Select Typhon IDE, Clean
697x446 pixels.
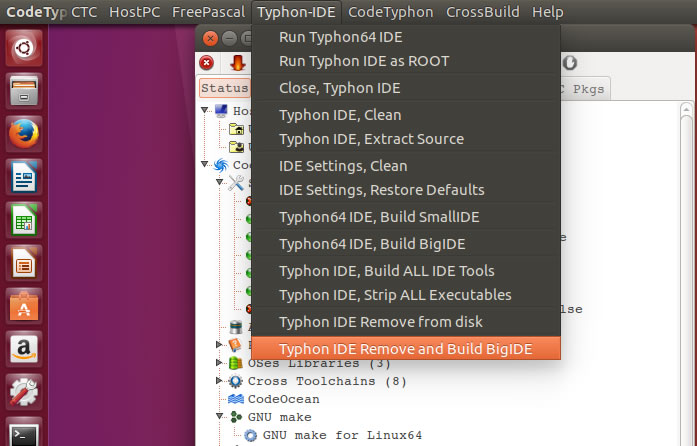[406, 115]
